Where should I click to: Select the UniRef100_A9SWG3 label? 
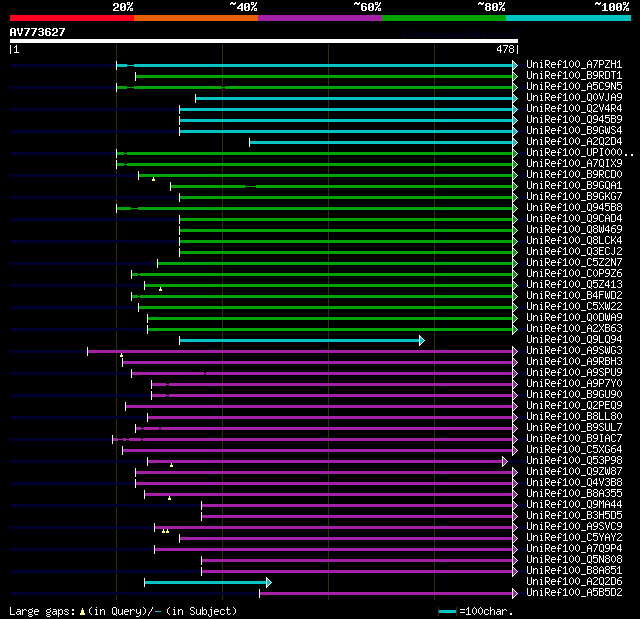click(574, 351)
